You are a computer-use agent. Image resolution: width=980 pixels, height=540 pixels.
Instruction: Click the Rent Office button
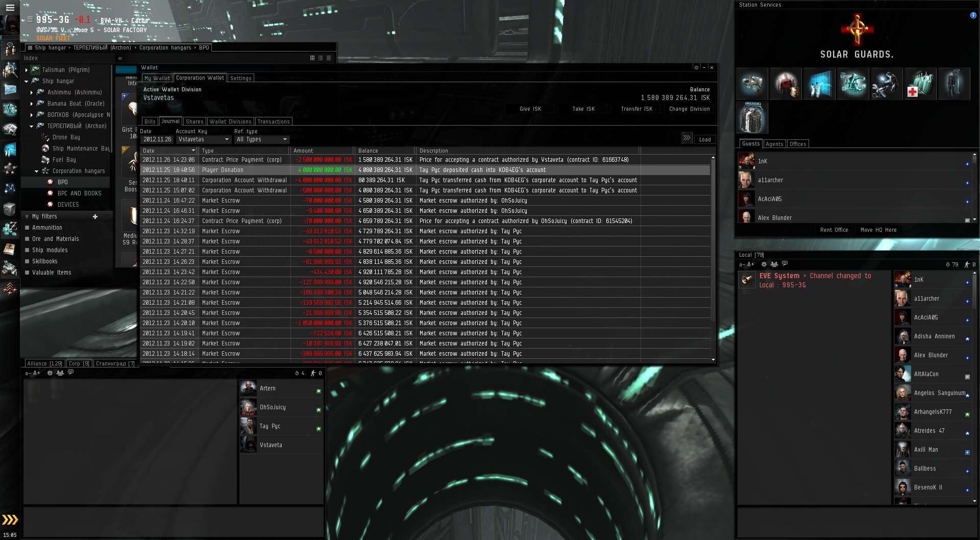tap(834, 230)
